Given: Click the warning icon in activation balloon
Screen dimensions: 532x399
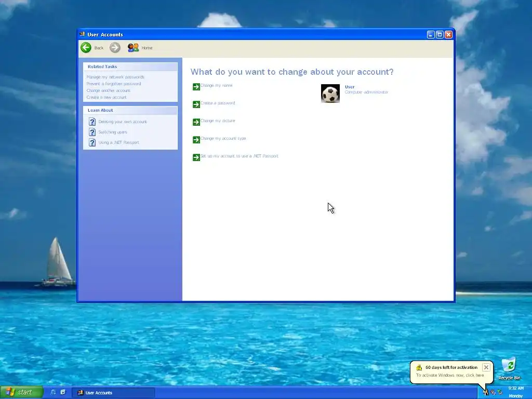Looking at the screenshot, I should 419,367.
